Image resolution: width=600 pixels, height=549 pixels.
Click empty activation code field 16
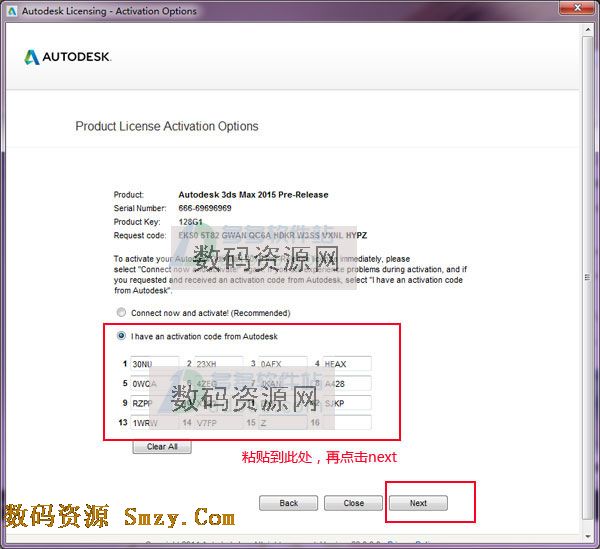[347, 422]
